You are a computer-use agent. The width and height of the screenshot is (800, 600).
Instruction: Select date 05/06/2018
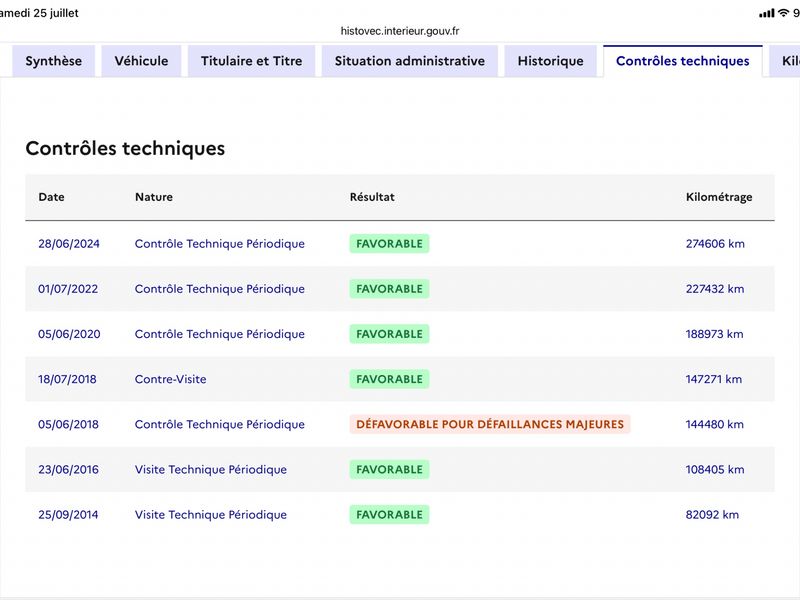pos(68,424)
